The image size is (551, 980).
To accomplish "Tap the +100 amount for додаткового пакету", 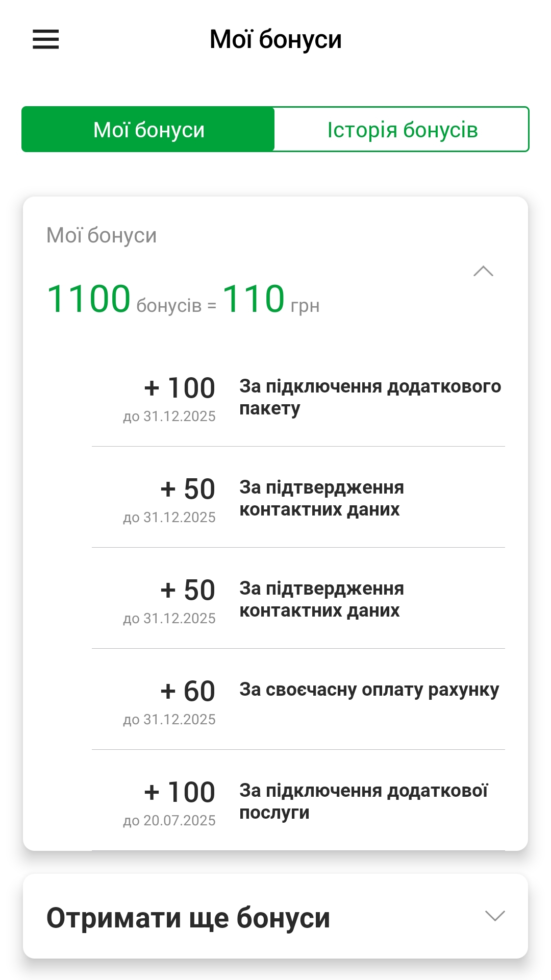I will tap(180, 388).
